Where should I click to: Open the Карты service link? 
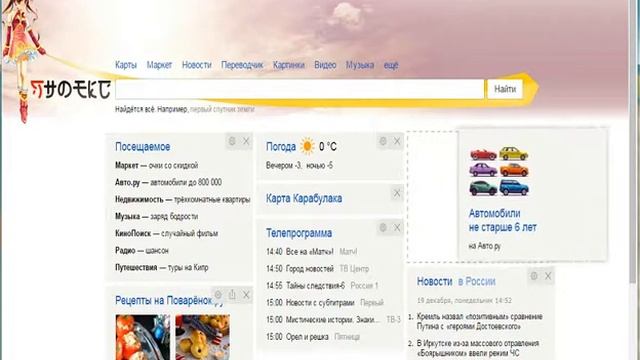[126, 65]
